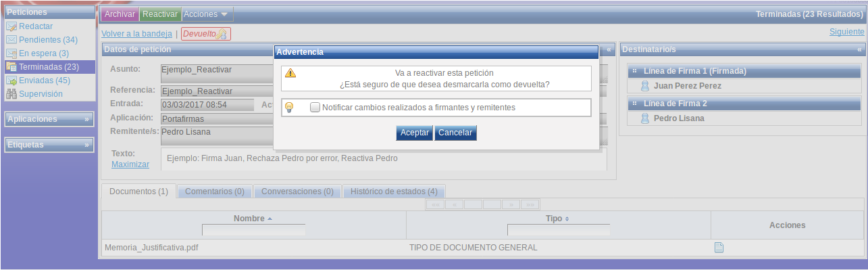Open the Acciones dropdown menu
Viewport: 868px width, 270px height.
pos(207,14)
